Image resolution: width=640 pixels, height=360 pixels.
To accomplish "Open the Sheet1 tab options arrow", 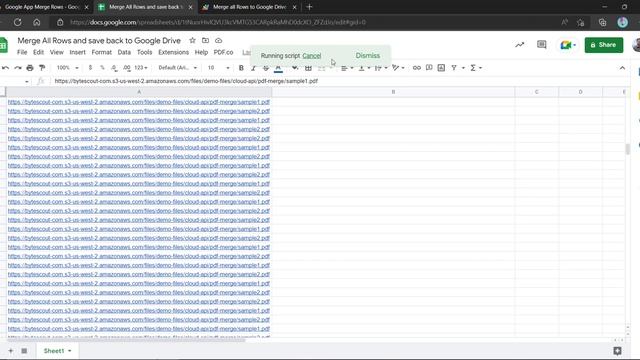I will click(x=70, y=351).
